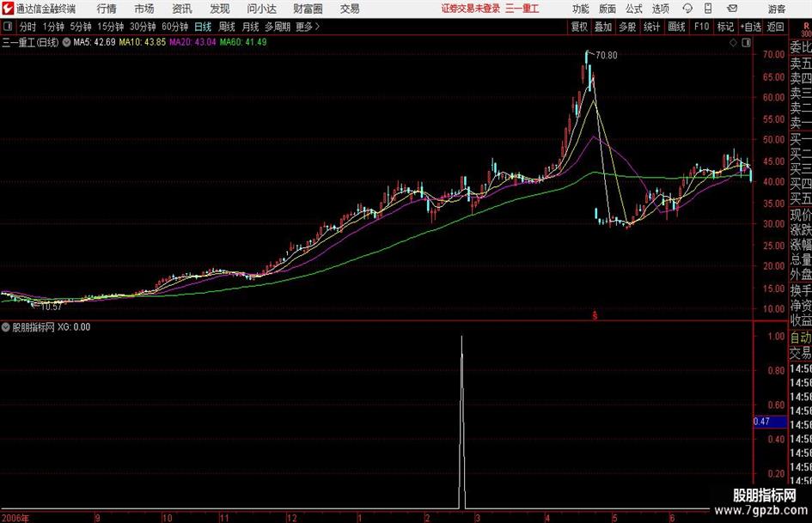812x523 pixels.
Task: Open the mobile phone icon in title bar
Action: click(708, 9)
